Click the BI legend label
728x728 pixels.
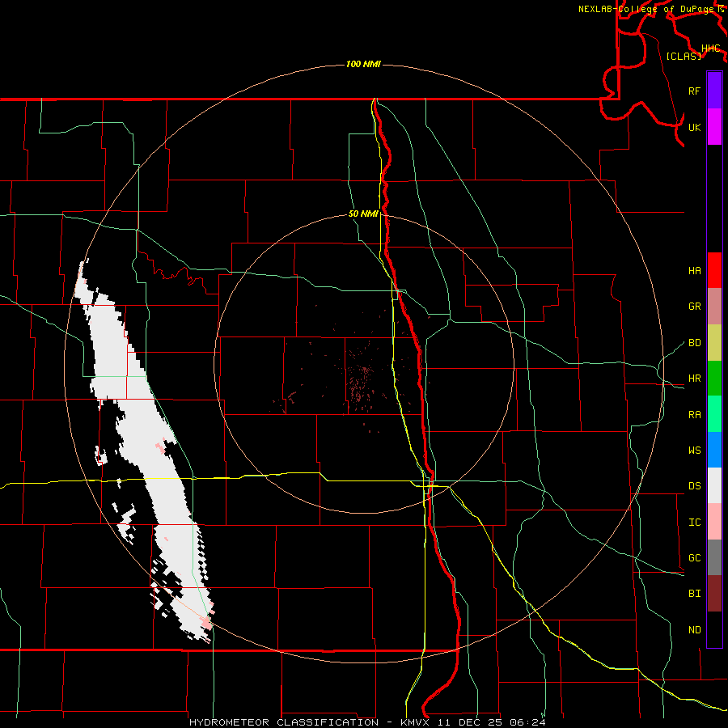694,594
